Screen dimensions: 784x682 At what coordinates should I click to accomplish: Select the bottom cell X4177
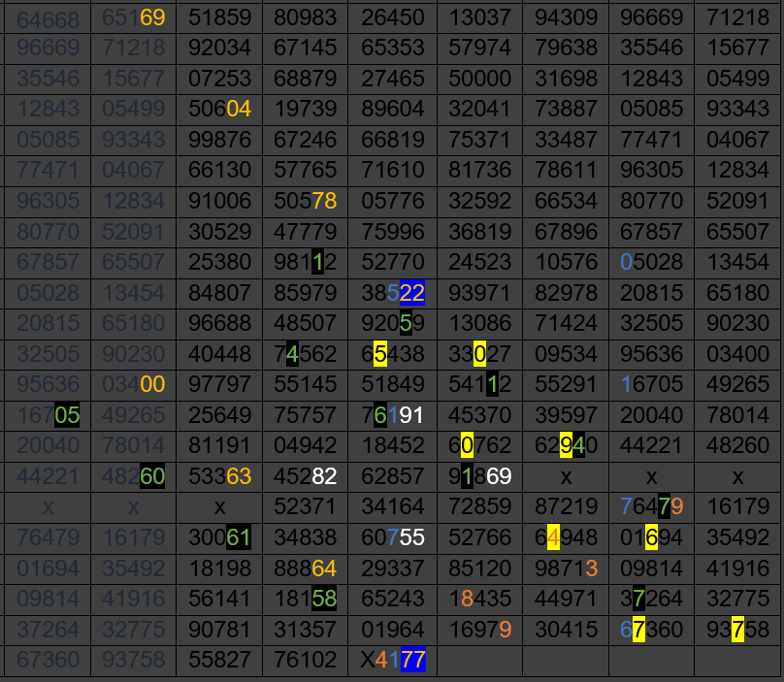(x=392, y=661)
